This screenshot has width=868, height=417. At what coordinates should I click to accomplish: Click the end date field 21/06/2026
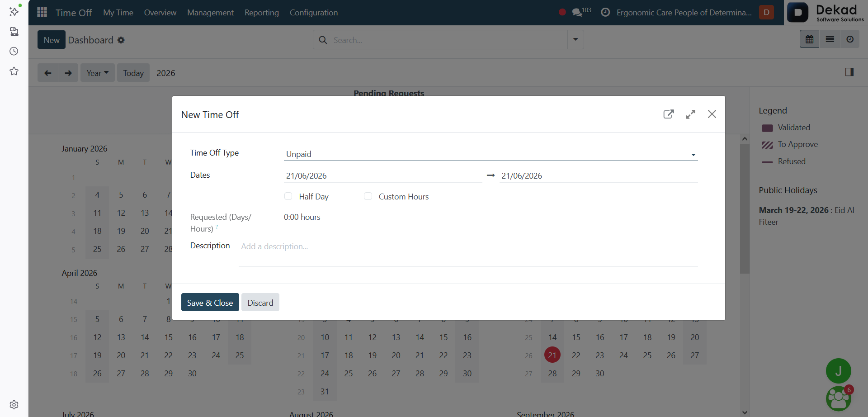point(599,176)
